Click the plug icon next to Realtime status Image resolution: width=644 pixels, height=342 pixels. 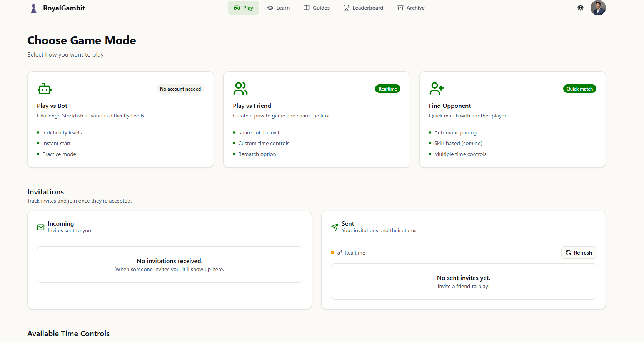(x=340, y=253)
